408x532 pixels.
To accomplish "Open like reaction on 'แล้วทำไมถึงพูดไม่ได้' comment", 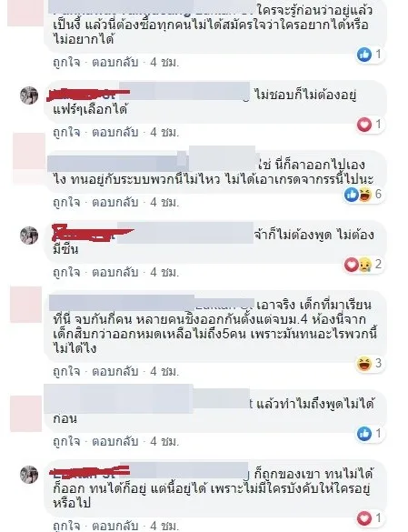I will [x=364, y=434].
